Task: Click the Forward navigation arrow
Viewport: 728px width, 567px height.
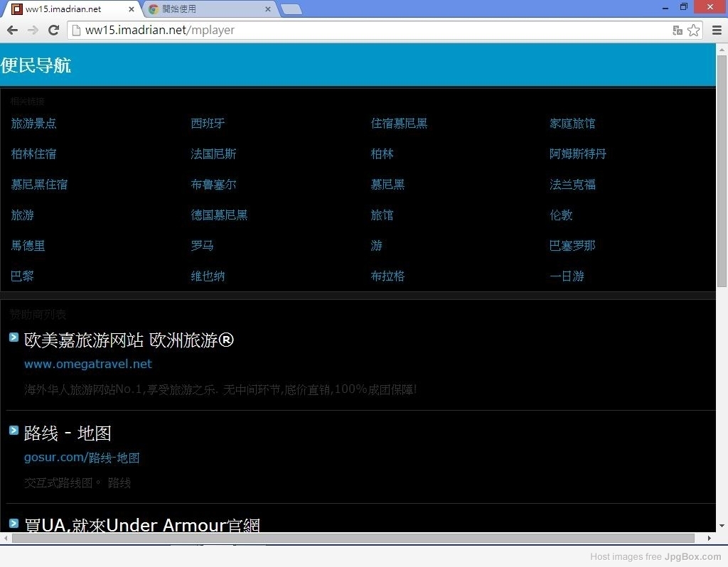Action: point(33,30)
